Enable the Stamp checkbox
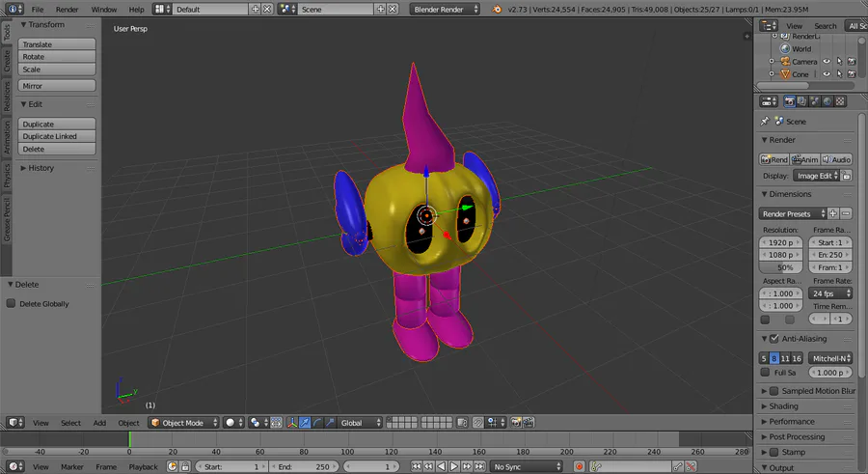Viewport: 868px width, 474px height. pos(774,452)
